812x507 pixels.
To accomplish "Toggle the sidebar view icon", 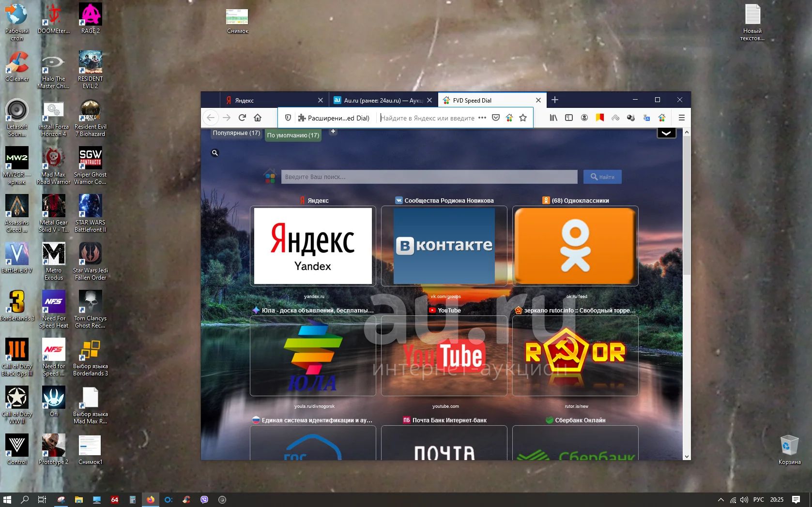I will [569, 118].
